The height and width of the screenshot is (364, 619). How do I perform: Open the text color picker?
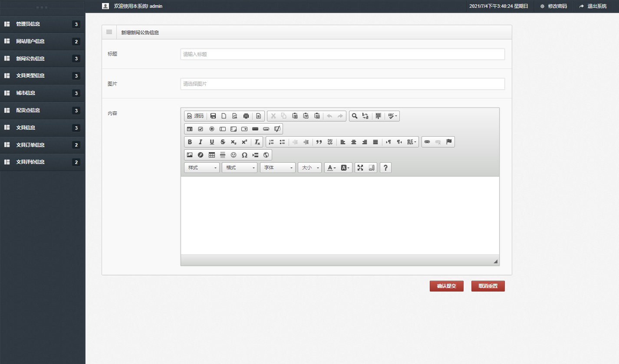pyautogui.click(x=332, y=167)
